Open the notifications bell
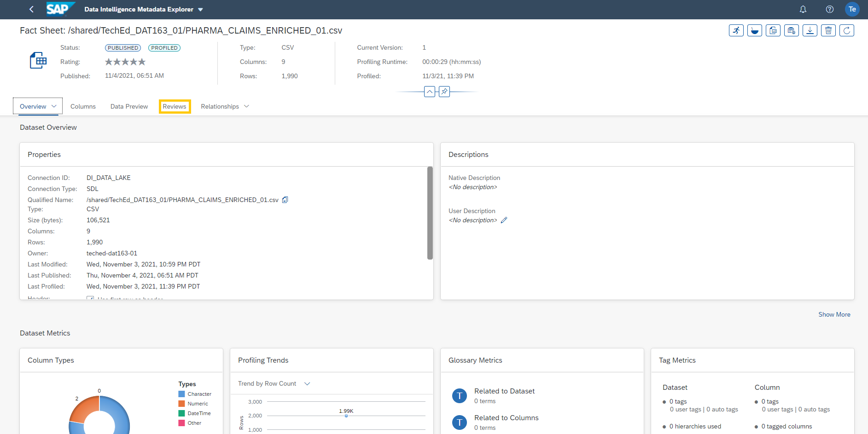This screenshot has height=434, width=868. pyautogui.click(x=803, y=9)
